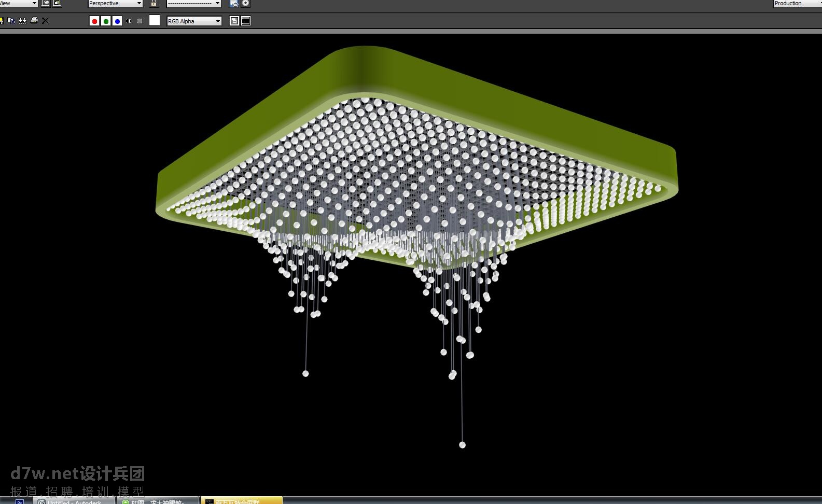The height and width of the screenshot is (504, 822).
Task: Open the Area to Render View dropdown
Action: click(19, 4)
